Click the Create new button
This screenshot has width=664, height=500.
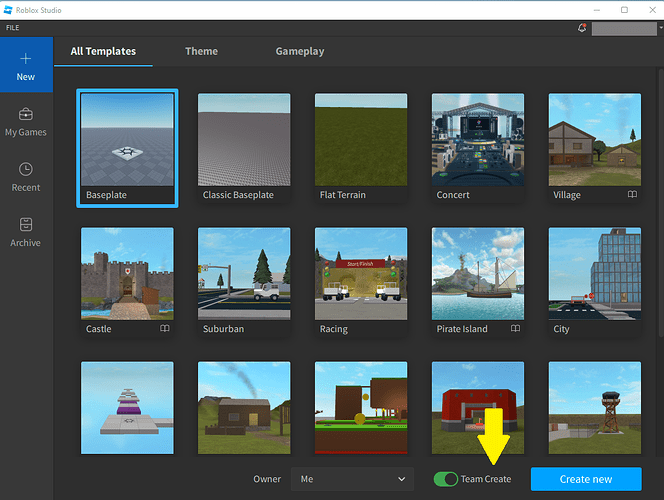click(586, 479)
